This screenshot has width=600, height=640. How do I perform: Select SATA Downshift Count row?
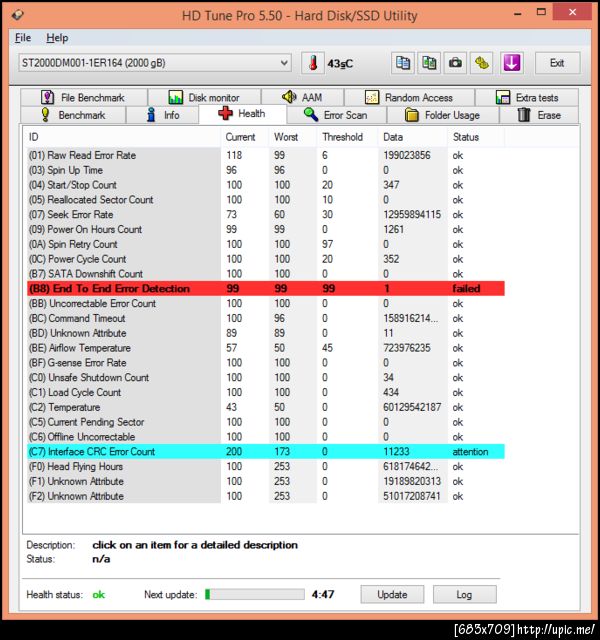[x=266, y=273]
